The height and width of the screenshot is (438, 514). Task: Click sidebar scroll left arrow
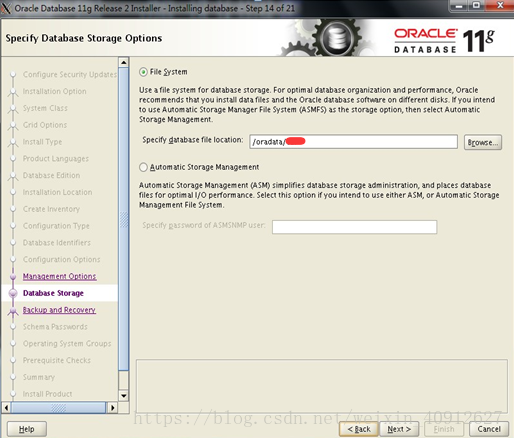6,408
